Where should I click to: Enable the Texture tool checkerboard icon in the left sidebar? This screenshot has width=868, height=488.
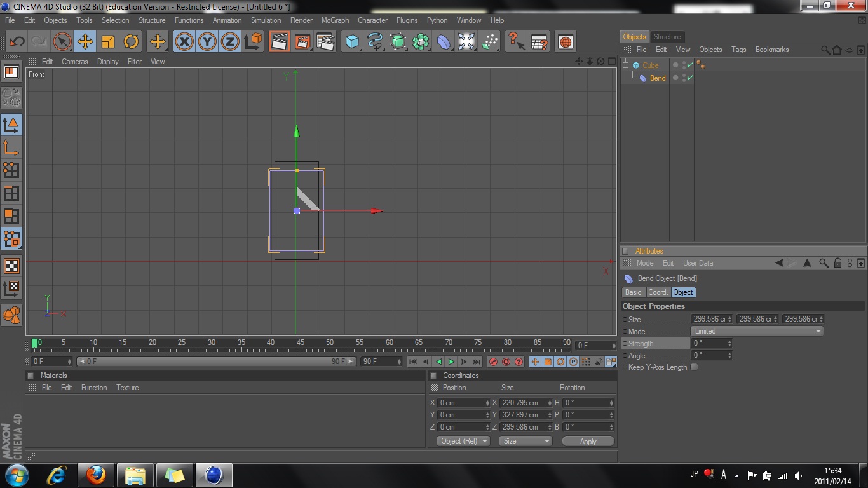click(x=11, y=266)
